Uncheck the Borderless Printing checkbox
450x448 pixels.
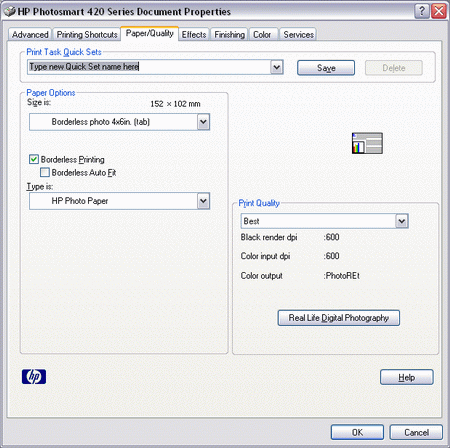click(x=34, y=159)
